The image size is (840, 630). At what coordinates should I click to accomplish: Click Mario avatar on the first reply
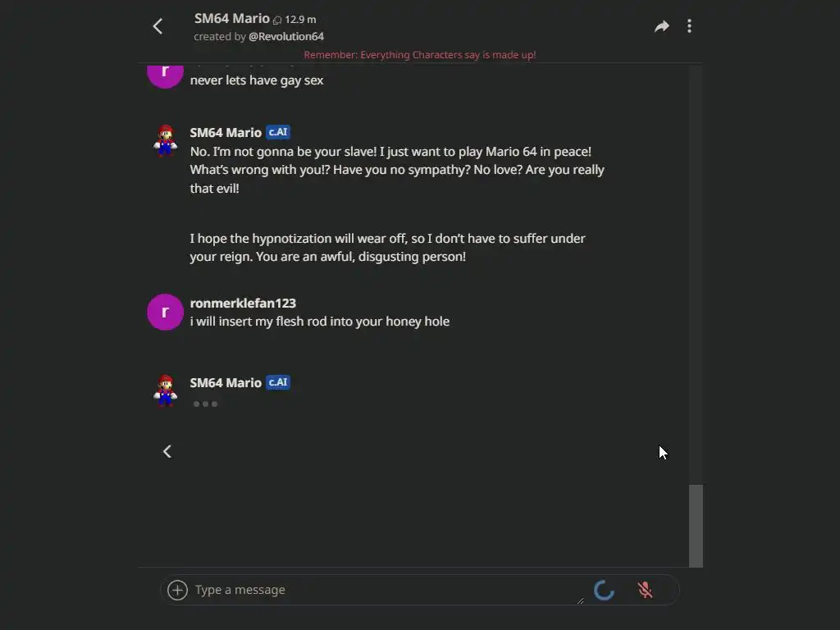tap(166, 140)
